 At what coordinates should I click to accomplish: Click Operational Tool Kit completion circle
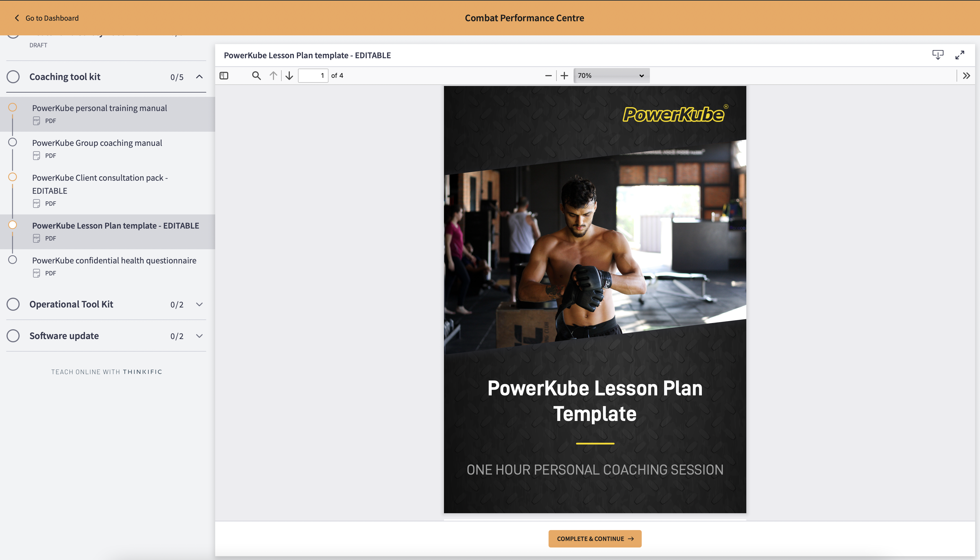[13, 304]
